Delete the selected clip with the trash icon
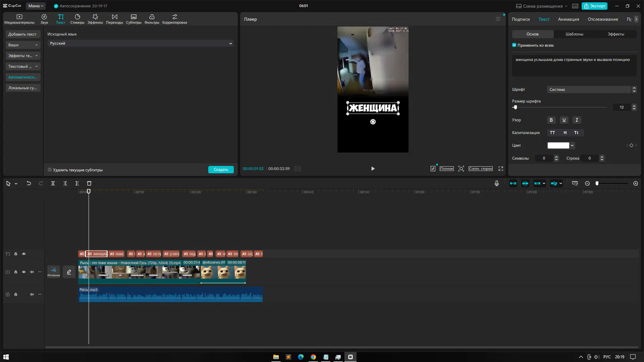 coord(89,183)
